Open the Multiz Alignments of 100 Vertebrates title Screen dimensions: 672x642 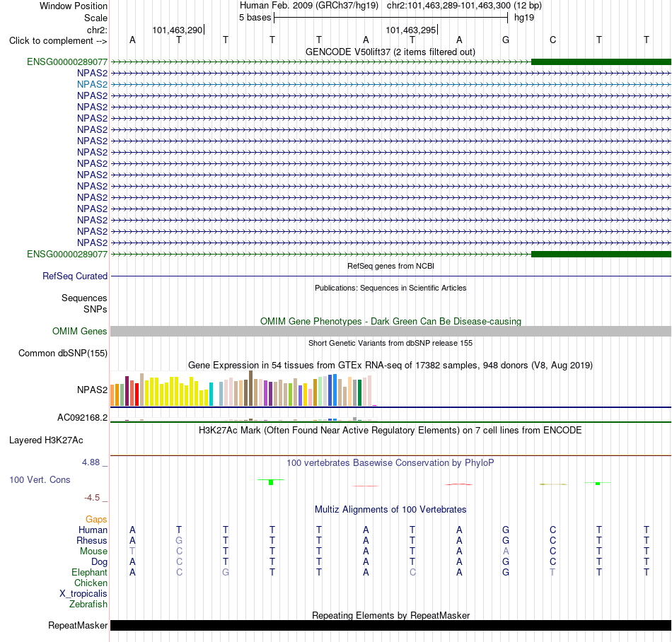coord(390,510)
